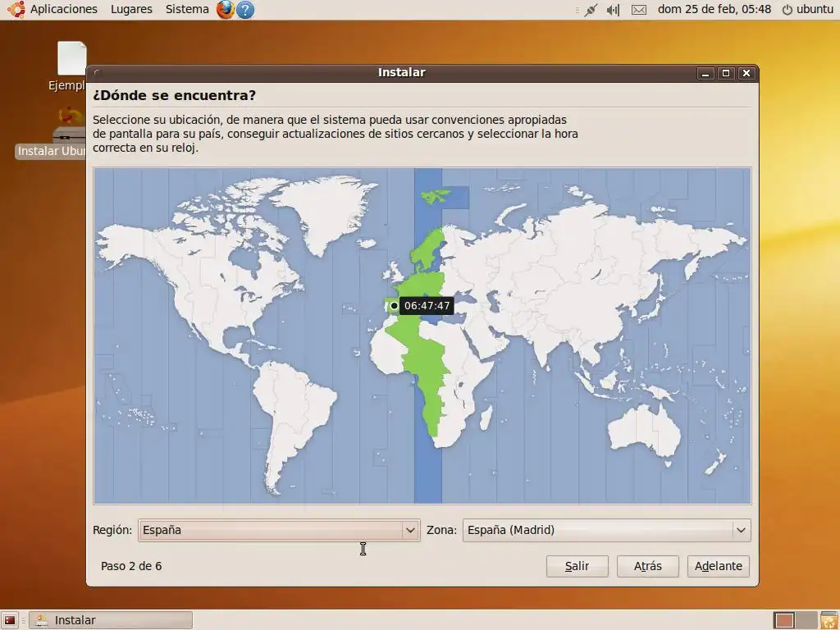This screenshot has width=840, height=630.
Task: Continue with the Adelante button
Action: (719, 566)
